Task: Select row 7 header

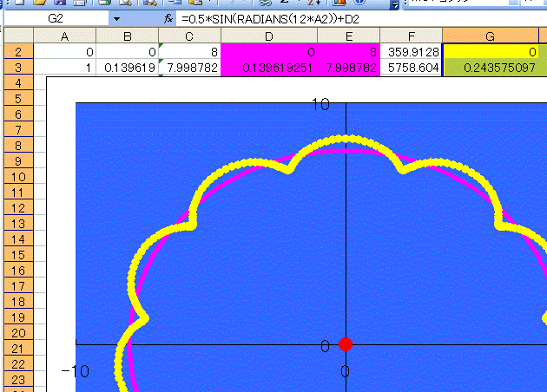Action: pyautogui.click(x=18, y=130)
